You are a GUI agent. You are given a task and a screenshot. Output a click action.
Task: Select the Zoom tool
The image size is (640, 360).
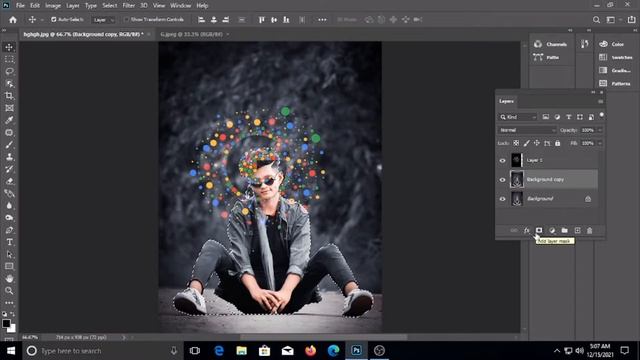click(9, 291)
